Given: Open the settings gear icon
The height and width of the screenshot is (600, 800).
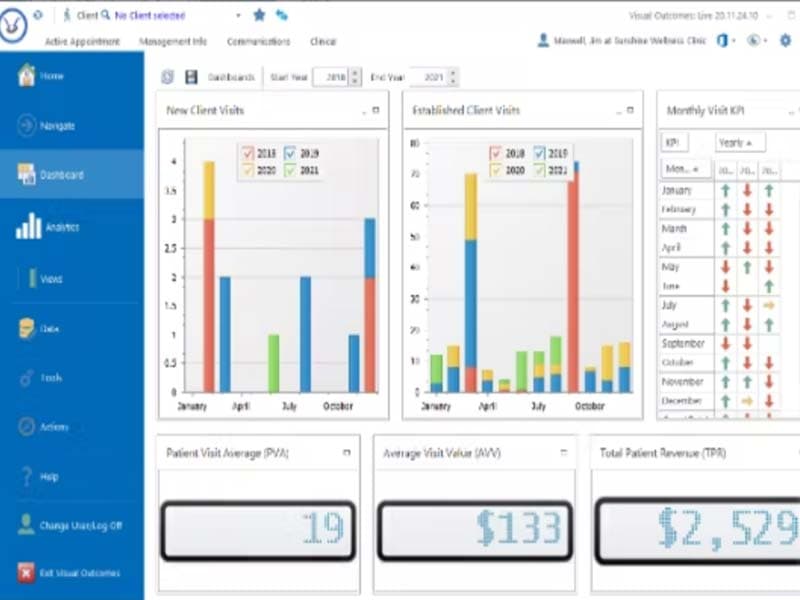Looking at the screenshot, I should pos(786,40).
